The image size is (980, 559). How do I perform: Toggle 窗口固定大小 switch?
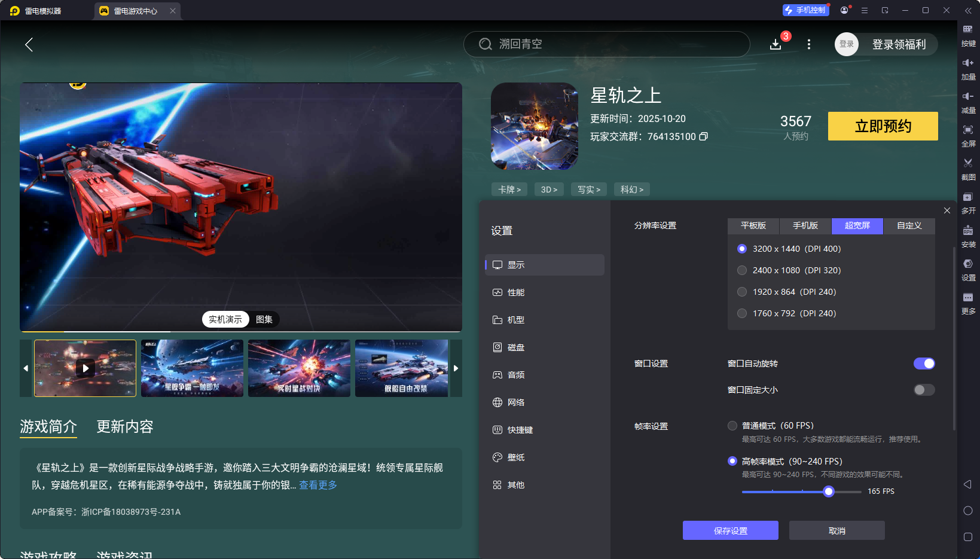(924, 390)
